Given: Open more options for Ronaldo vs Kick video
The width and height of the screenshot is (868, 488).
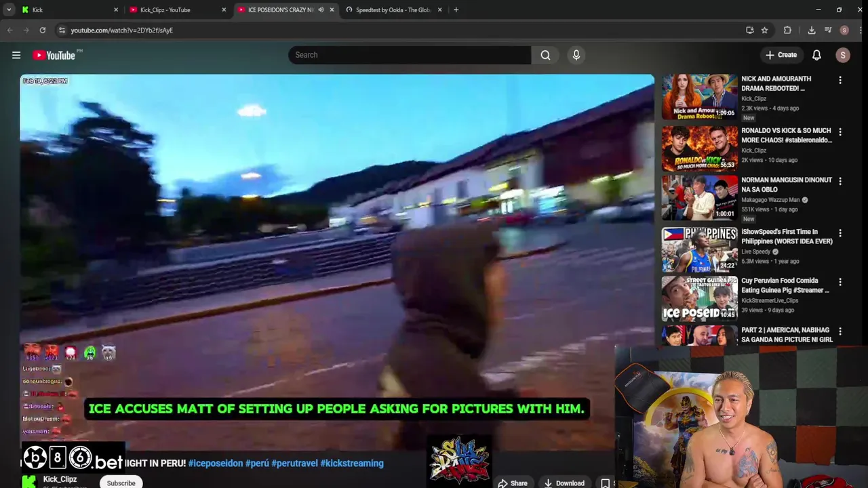Looking at the screenshot, I should tap(840, 131).
